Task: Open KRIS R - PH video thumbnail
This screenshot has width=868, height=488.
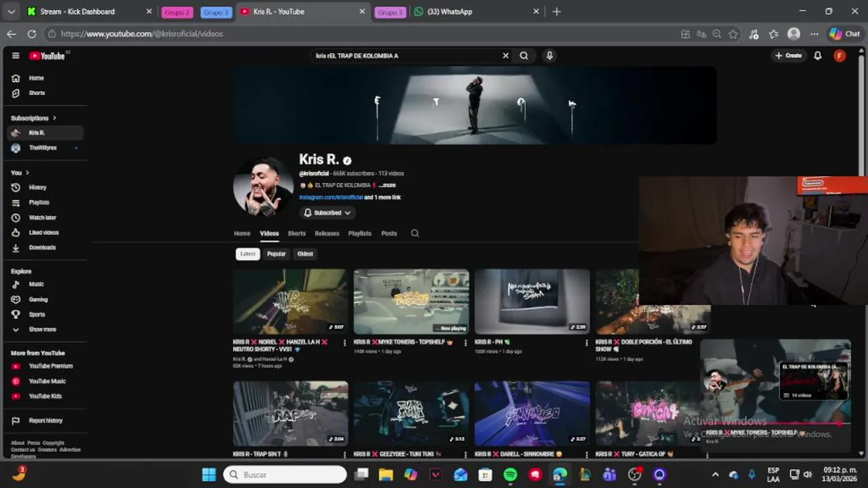Action: coord(532,302)
